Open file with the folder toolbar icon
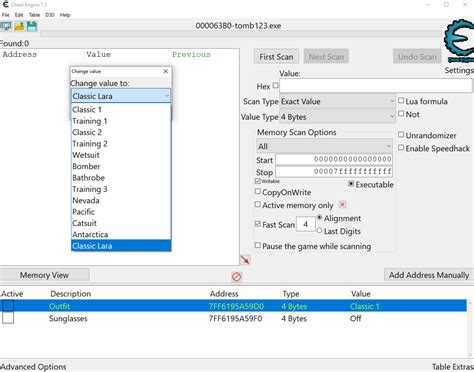474x372 pixels. tap(19, 26)
